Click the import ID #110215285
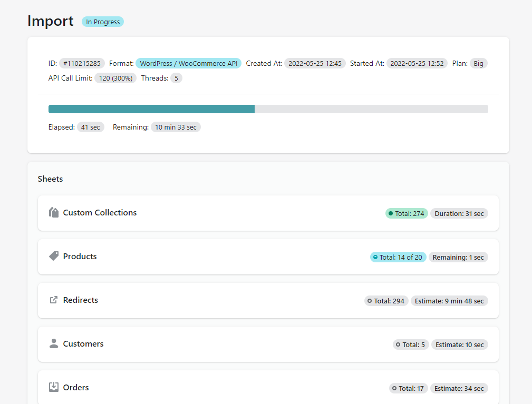 coord(82,63)
